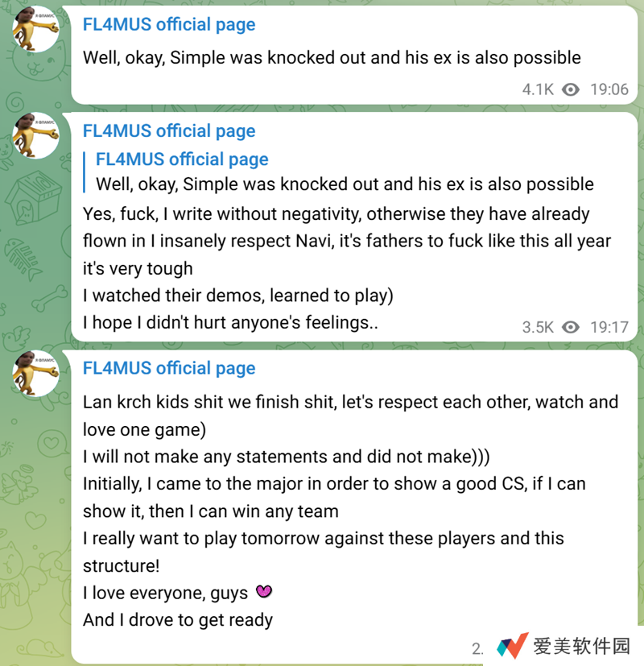The height and width of the screenshot is (666, 644).
Task: Open FL4MUS official page name on third message
Action: coord(169,368)
